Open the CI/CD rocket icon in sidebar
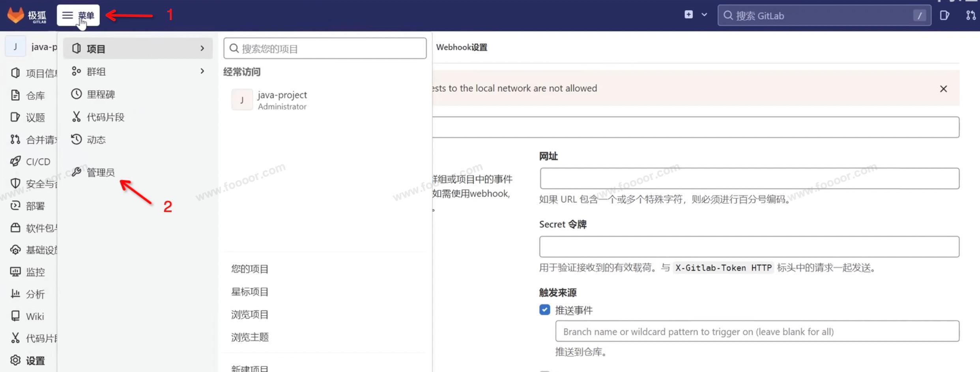Image resolution: width=980 pixels, height=372 pixels. pyautogui.click(x=15, y=162)
